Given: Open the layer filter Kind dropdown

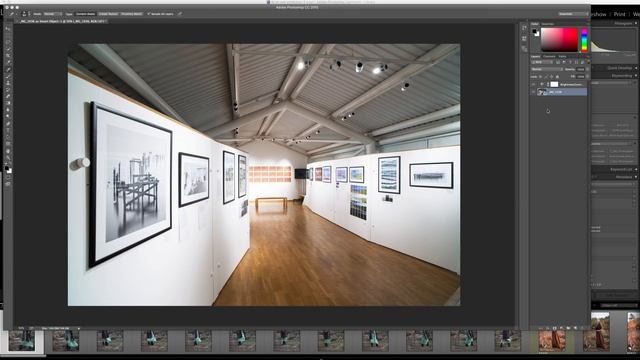Looking at the screenshot, I should coord(543,62).
